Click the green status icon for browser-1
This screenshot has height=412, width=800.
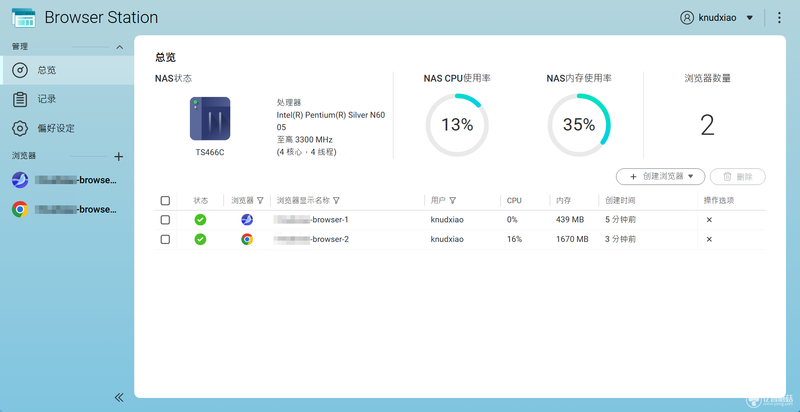coord(201,220)
